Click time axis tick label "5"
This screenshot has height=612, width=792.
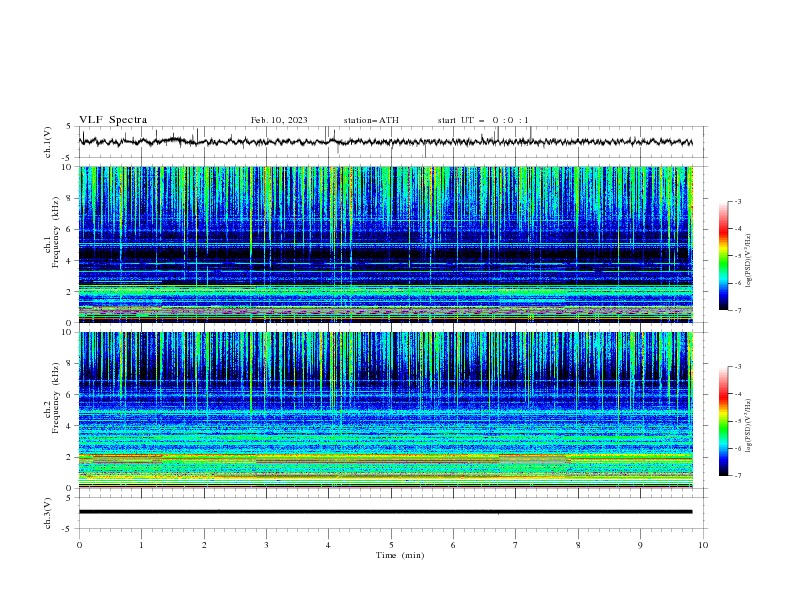click(x=391, y=545)
